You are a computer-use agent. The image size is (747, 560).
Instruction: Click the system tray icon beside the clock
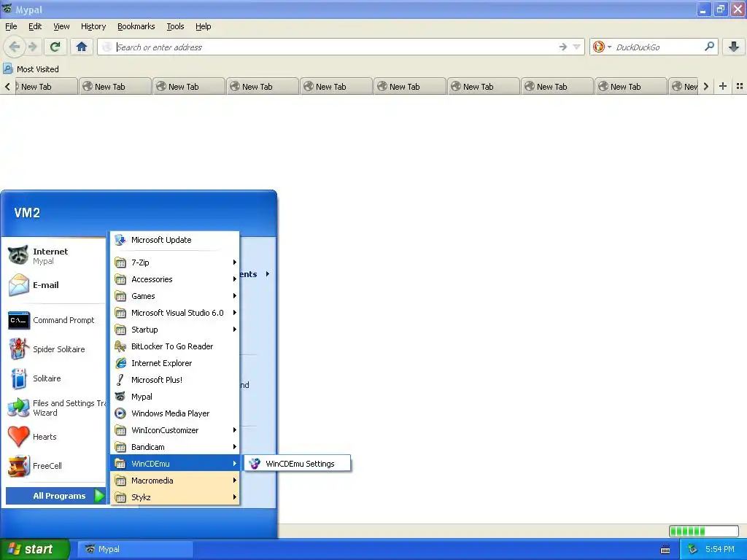click(x=692, y=550)
